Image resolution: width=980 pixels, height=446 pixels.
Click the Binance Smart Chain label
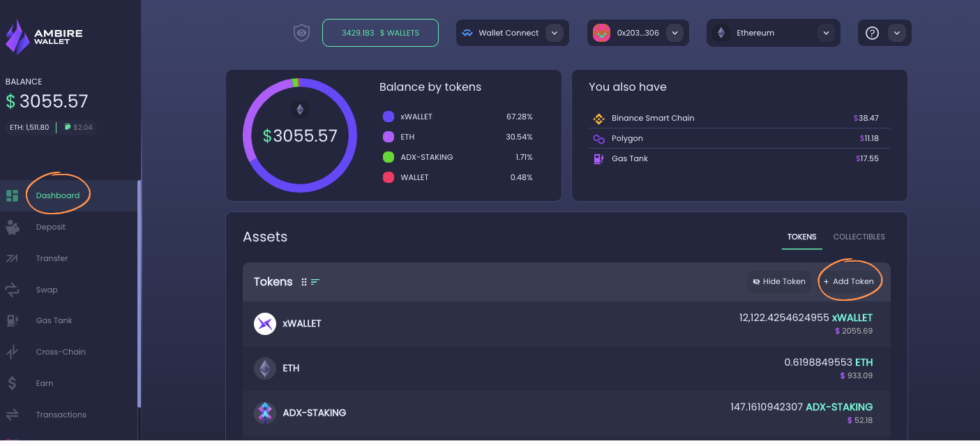653,118
